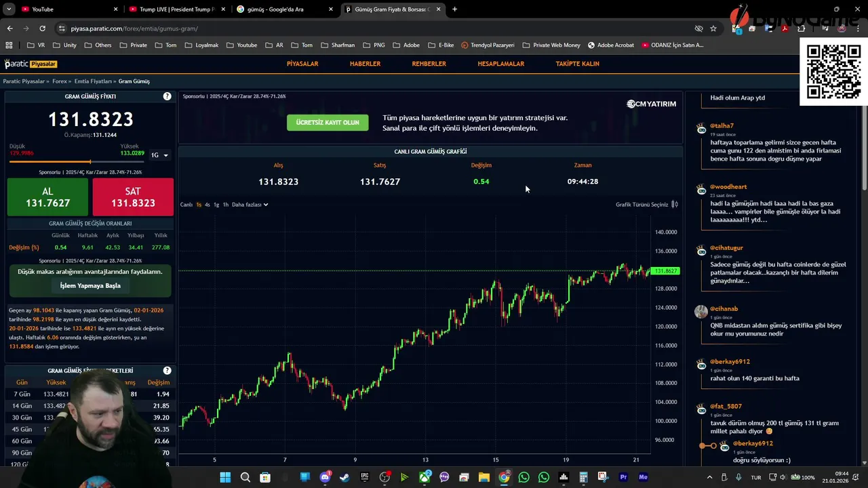Open the Forex breadcrumb link
Viewport: 868px width, 488px height.
pyautogui.click(x=60, y=81)
